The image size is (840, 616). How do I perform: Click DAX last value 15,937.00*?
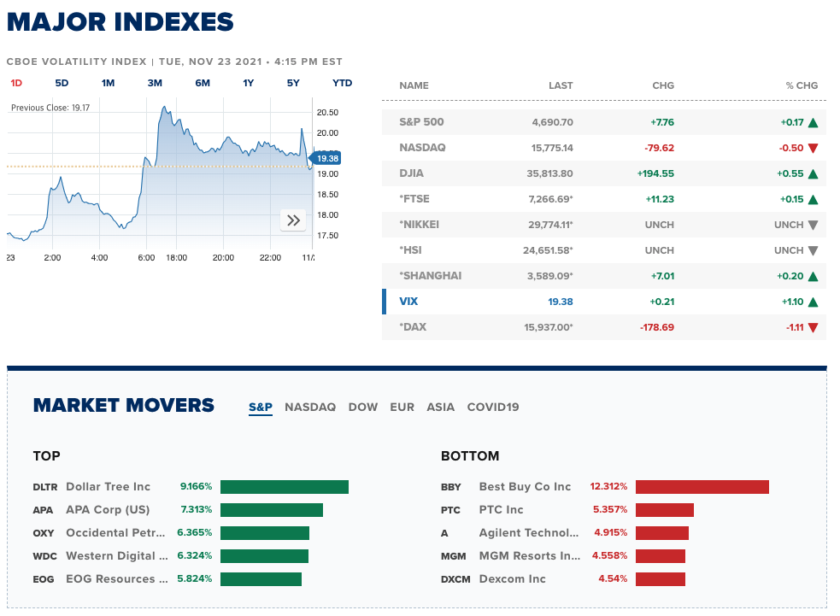[549, 327]
